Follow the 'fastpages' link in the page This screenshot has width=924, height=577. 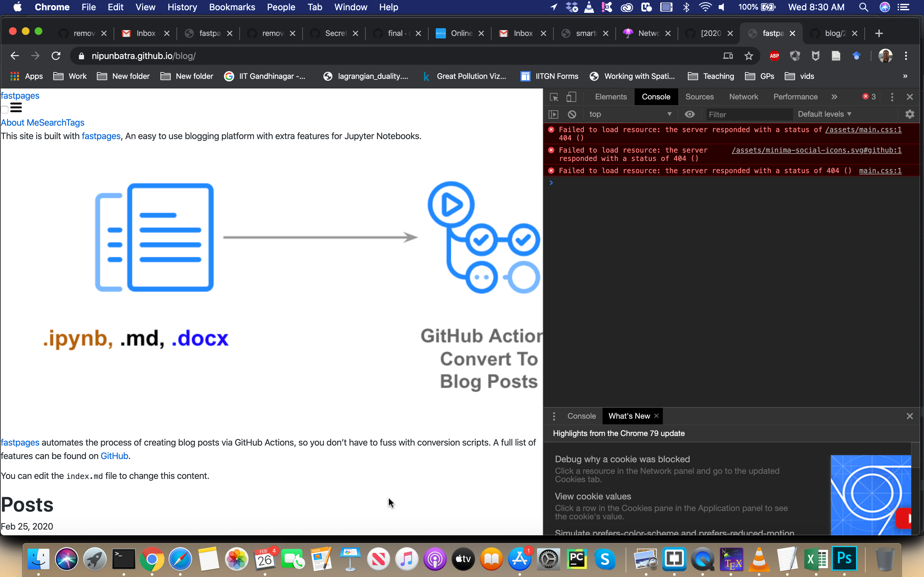(x=100, y=136)
